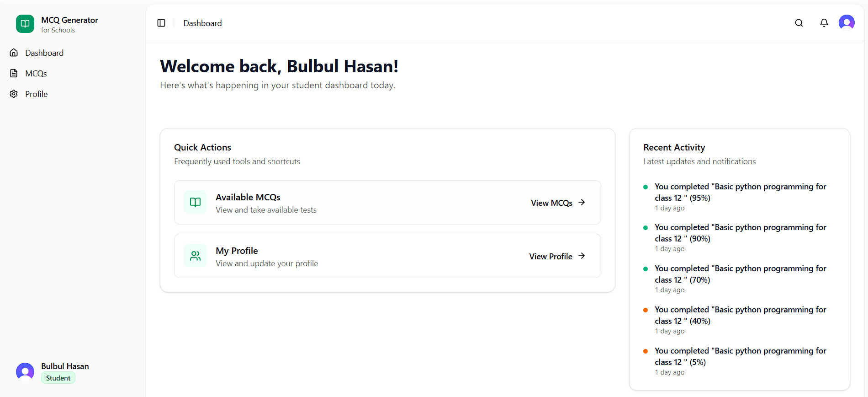
Task: Click the Available MCQs book icon
Action: tap(195, 202)
